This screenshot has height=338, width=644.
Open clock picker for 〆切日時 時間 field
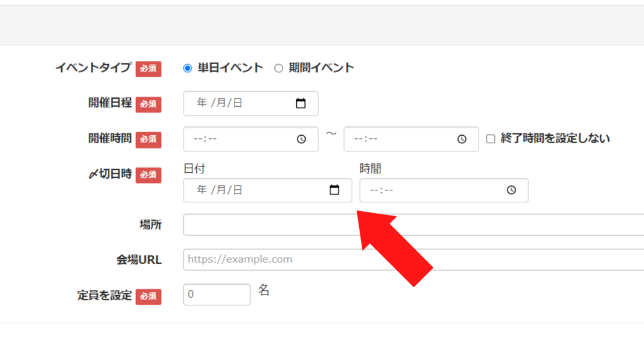click(511, 190)
